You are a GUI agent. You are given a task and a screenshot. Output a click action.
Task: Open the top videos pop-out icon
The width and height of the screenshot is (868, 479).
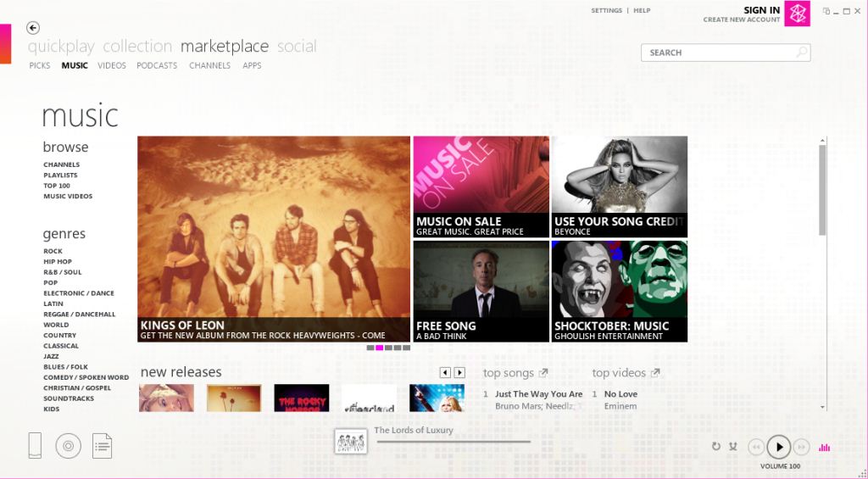[655, 373]
